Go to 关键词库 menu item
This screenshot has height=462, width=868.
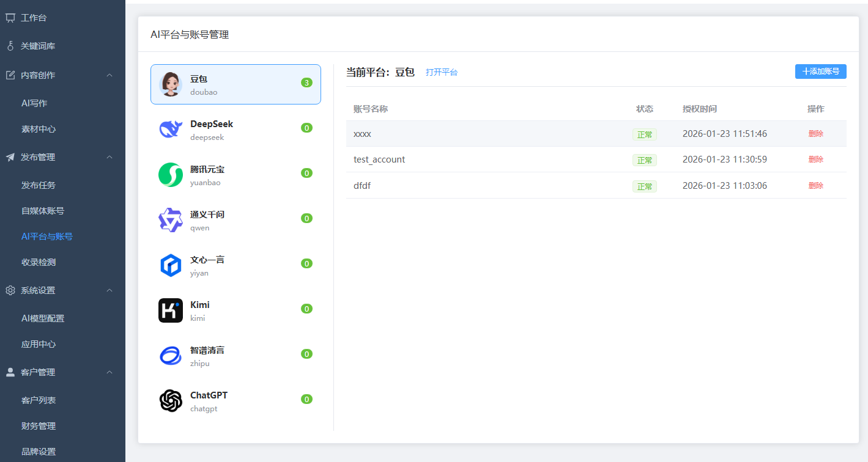(x=38, y=46)
